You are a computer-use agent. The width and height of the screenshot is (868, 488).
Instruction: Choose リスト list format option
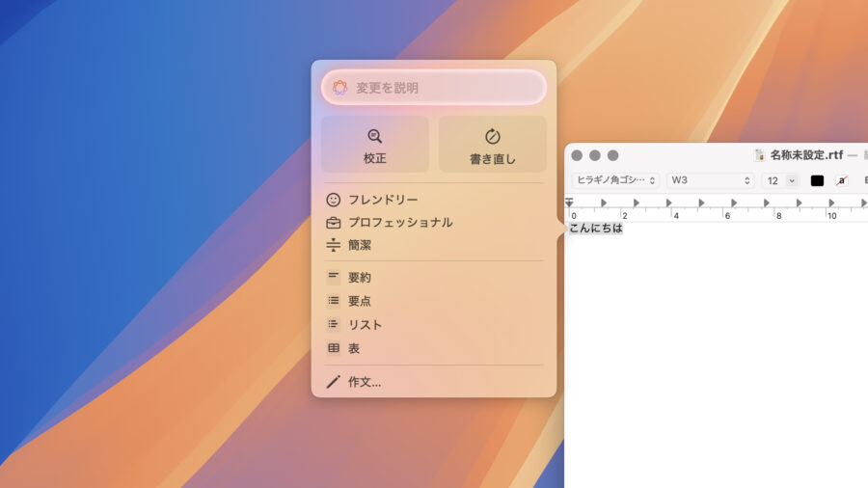pos(433,325)
